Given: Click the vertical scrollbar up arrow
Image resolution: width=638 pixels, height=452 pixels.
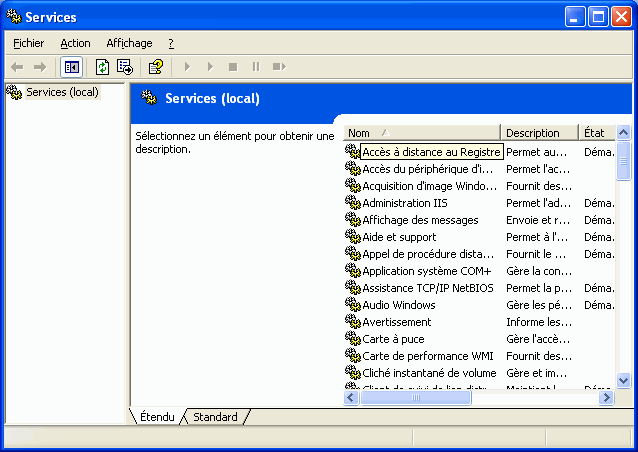Looking at the screenshot, I should click(623, 133).
